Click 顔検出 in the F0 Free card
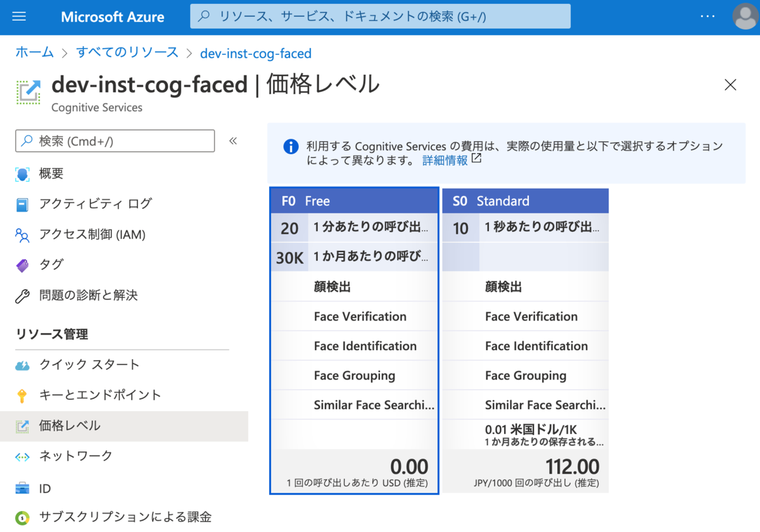Screen dimensions: 760x532 pos(332,287)
